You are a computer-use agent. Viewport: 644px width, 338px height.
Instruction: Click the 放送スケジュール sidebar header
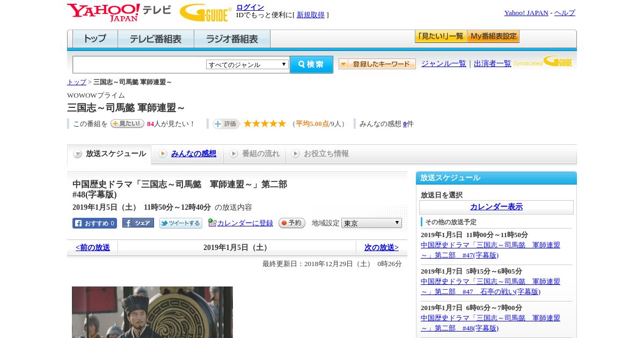pyautogui.click(x=496, y=178)
